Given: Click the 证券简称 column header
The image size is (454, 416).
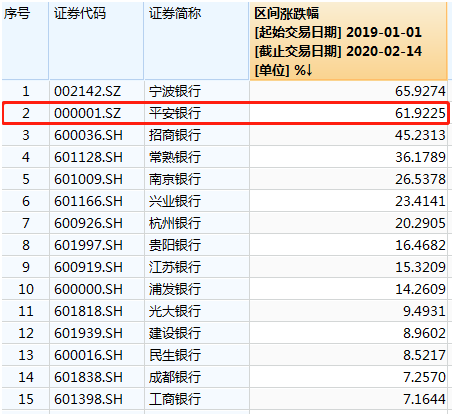Looking at the screenshot, I should [197, 41].
